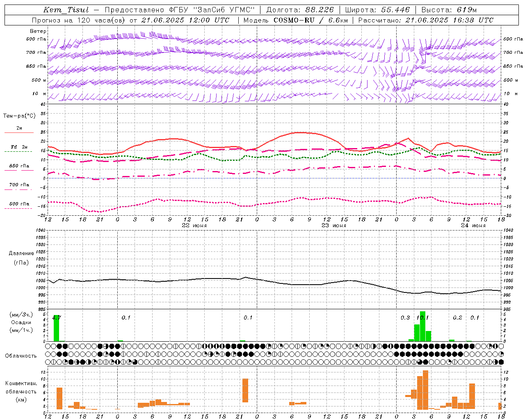Click the tallest orange convective cloud bar

425,390
